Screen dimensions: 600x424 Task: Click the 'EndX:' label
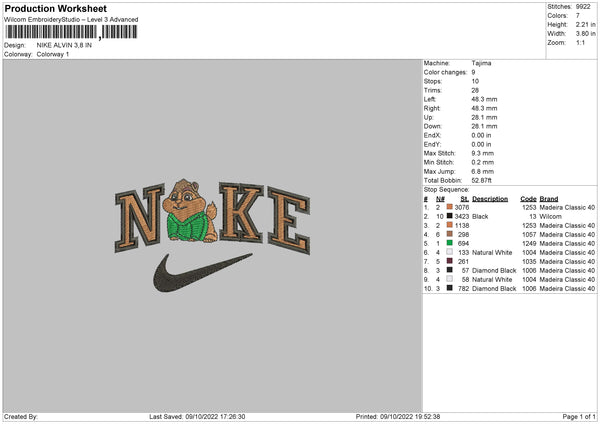[432, 135]
